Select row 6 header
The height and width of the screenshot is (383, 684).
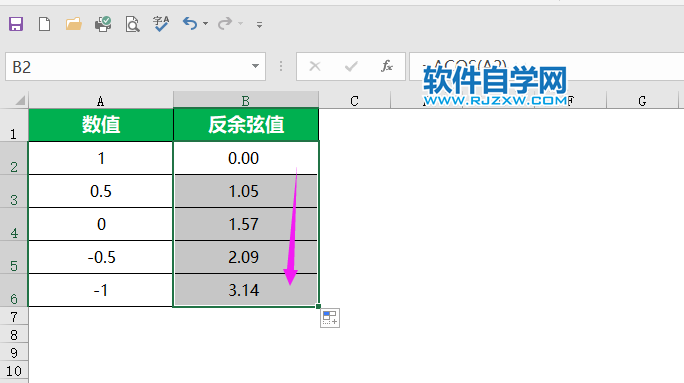pos(14,291)
